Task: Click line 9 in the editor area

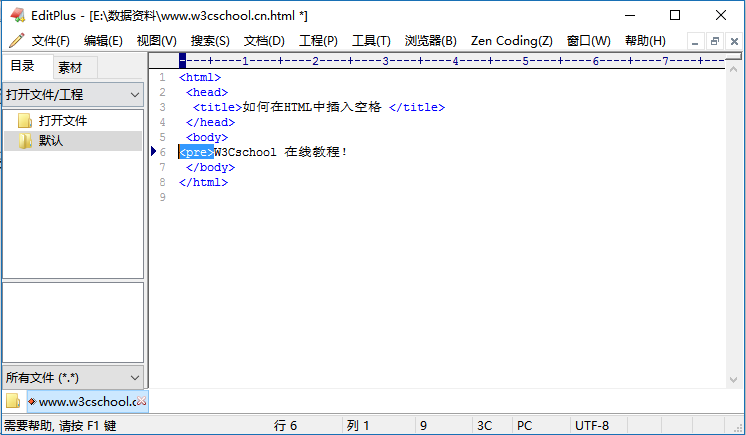Action: [300, 197]
